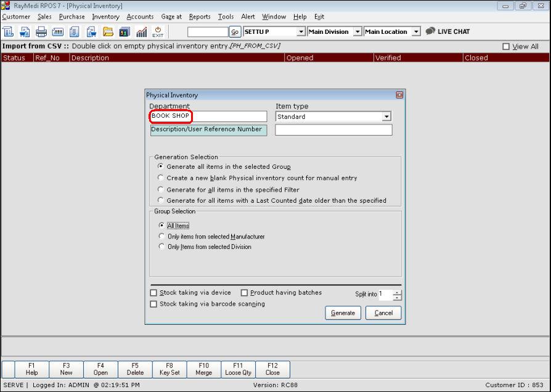The height and width of the screenshot is (392, 551).
Task: Click the F11 Loose Qty function button
Action: (238, 369)
